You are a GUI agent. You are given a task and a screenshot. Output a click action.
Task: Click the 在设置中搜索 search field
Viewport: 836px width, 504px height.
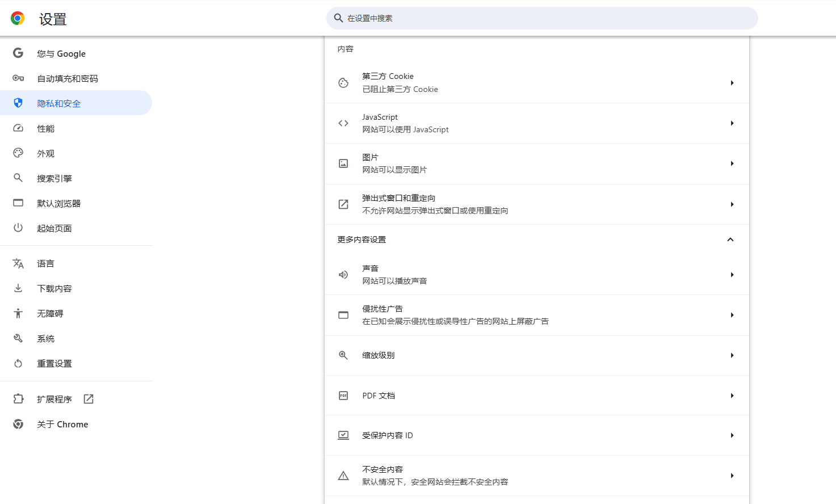pyautogui.click(x=542, y=18)
